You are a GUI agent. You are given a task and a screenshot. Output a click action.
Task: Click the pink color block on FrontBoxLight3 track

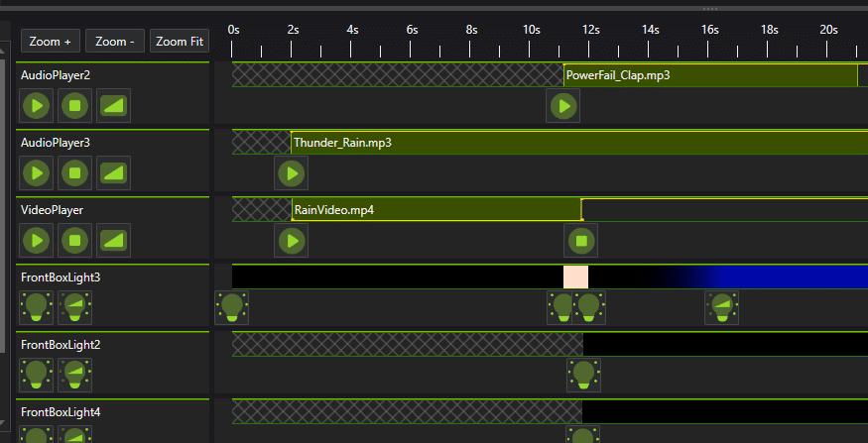coord(575,277)
